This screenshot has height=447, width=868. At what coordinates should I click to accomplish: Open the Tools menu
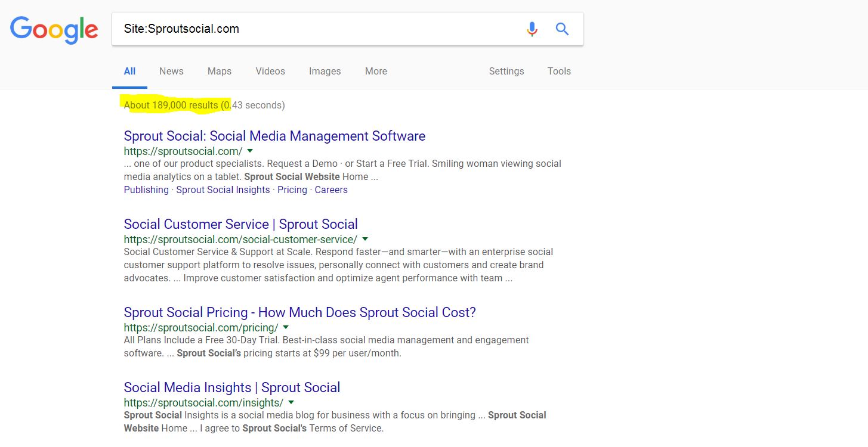tap(558, 71)
